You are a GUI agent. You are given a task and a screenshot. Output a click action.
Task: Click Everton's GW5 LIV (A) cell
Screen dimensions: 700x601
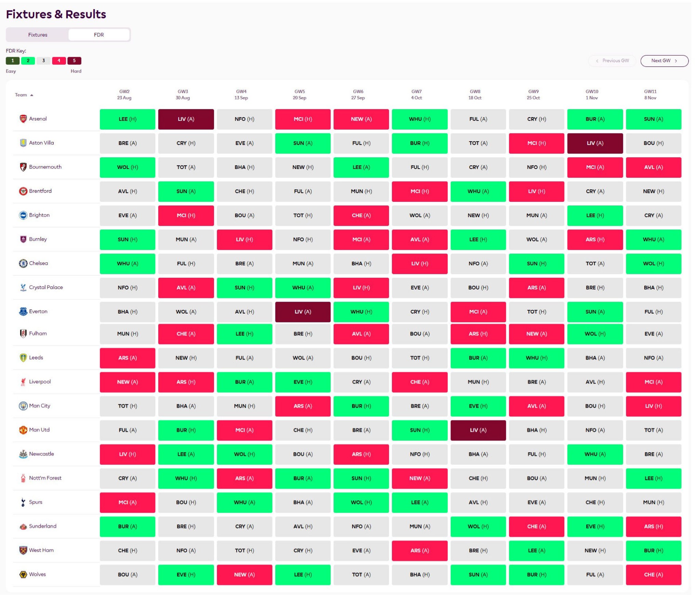(303, 312)
